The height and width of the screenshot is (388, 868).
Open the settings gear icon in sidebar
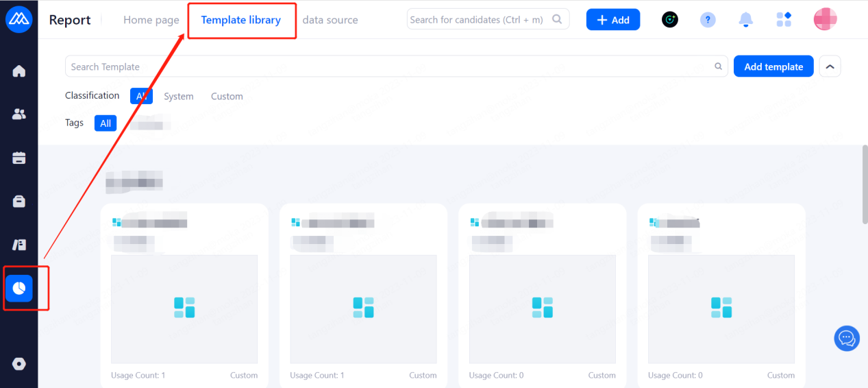(x=19, y=364)
